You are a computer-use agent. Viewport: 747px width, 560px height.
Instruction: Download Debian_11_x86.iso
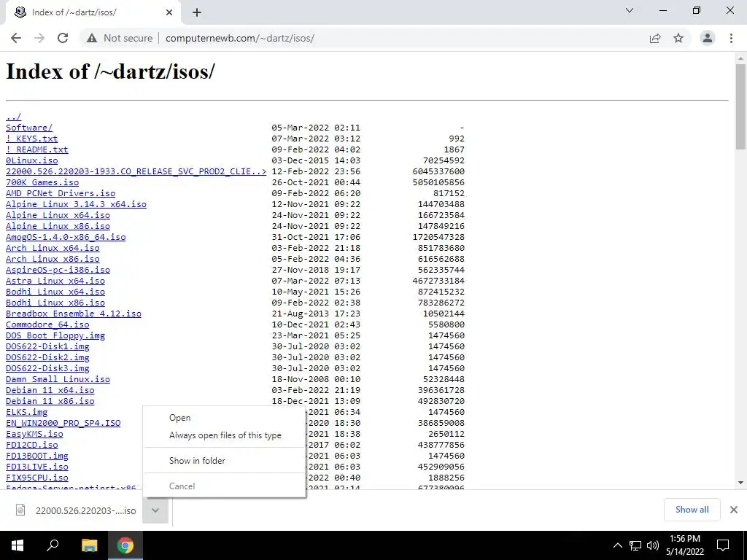50,402
